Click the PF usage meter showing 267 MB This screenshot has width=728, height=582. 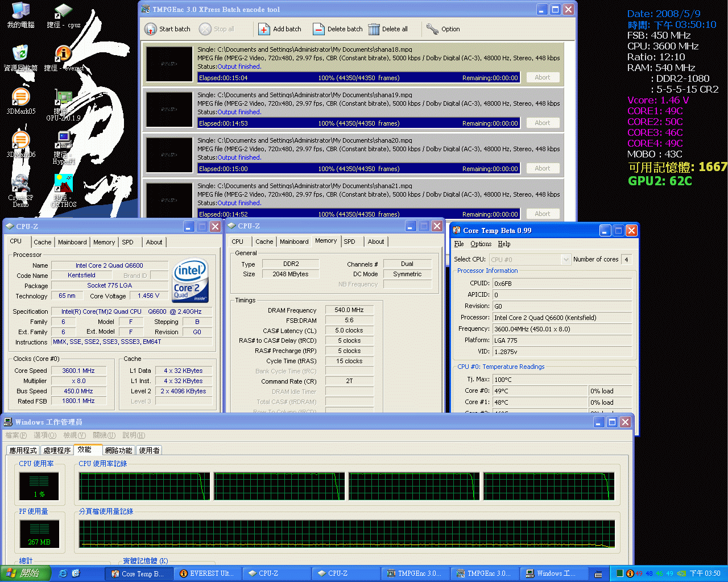(x=39, y=534)
